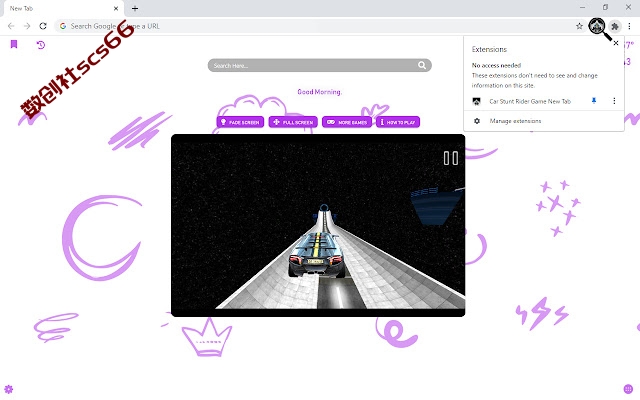Pause the car stunt game
This screenshot has width=640, height=400.
[451, 158]
